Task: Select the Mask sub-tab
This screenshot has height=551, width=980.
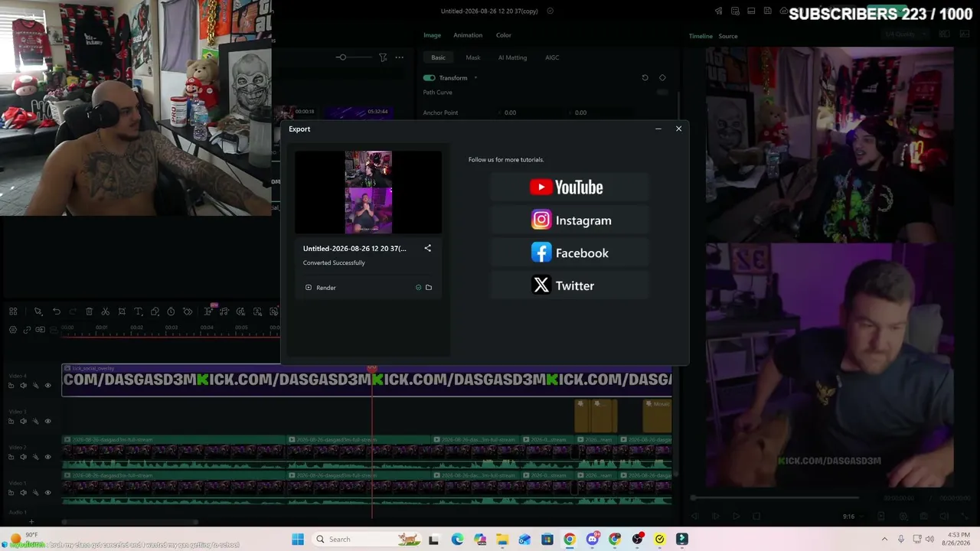Action: pos(473,57)
